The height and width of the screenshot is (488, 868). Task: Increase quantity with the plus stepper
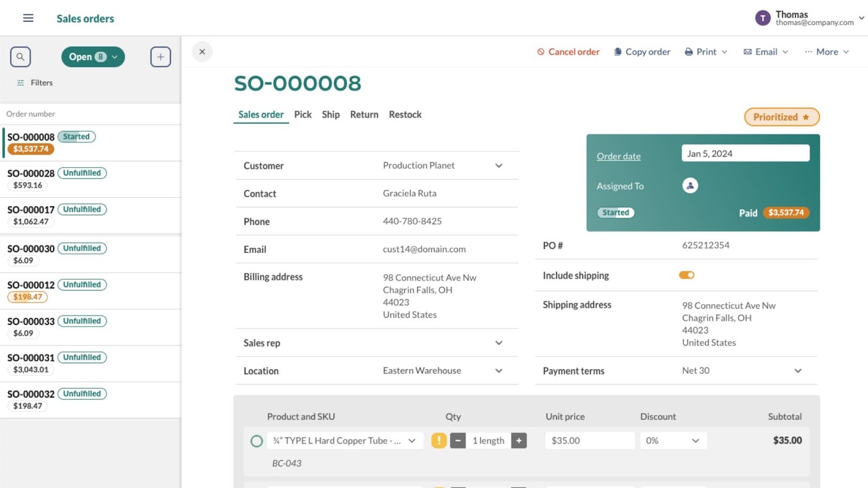pos(519,440)
